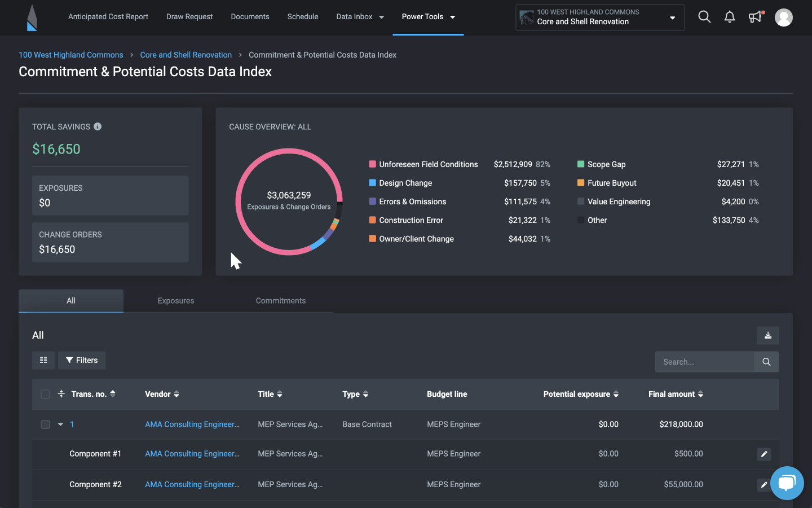Switch to the Commitments tab

pyautogui.click(x=281, y=301)
